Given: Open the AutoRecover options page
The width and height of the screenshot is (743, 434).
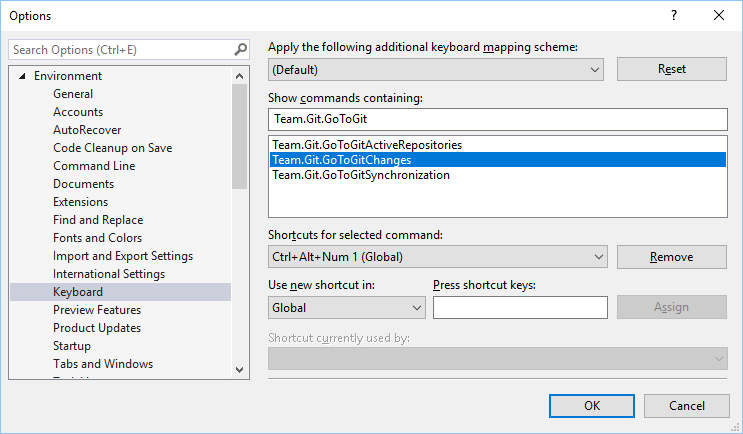Looking at the screenshot, I should click(87, 130).
